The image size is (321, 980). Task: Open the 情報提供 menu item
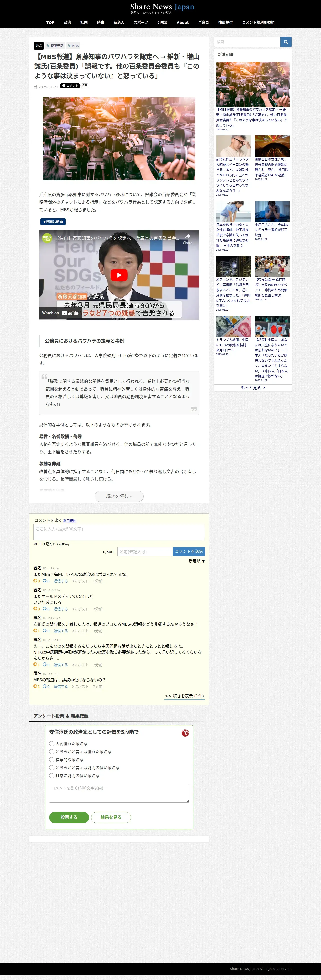tap(225, 22)
